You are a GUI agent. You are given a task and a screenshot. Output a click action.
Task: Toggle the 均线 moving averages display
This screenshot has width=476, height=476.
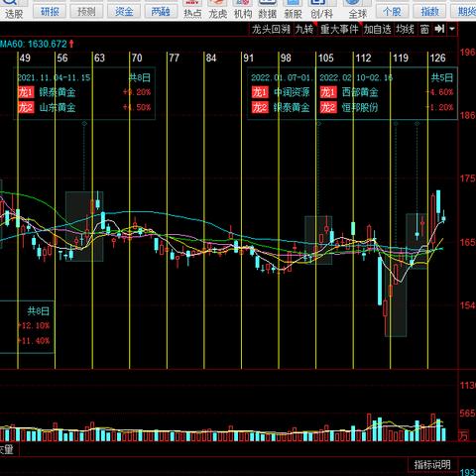tap(405, 29)
